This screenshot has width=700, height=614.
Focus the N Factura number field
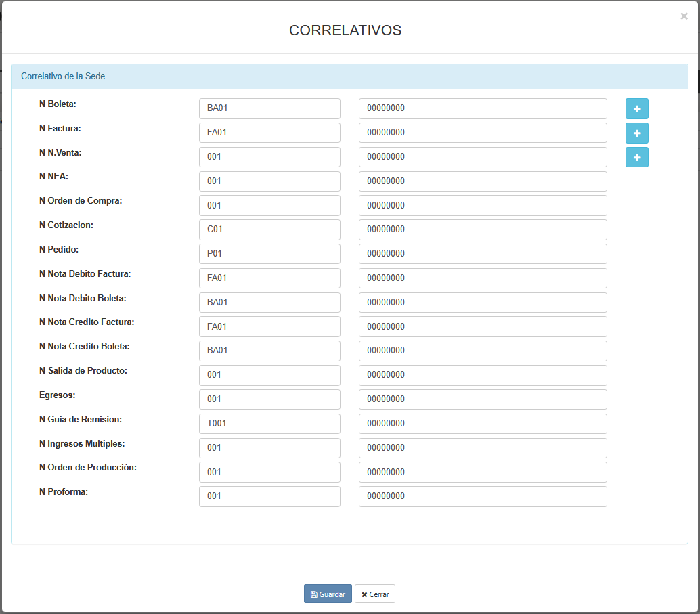pos(483,133)
